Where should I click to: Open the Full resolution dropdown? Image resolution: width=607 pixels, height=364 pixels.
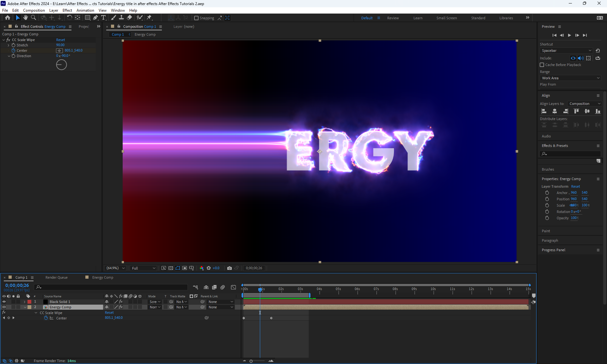[144, 268]
